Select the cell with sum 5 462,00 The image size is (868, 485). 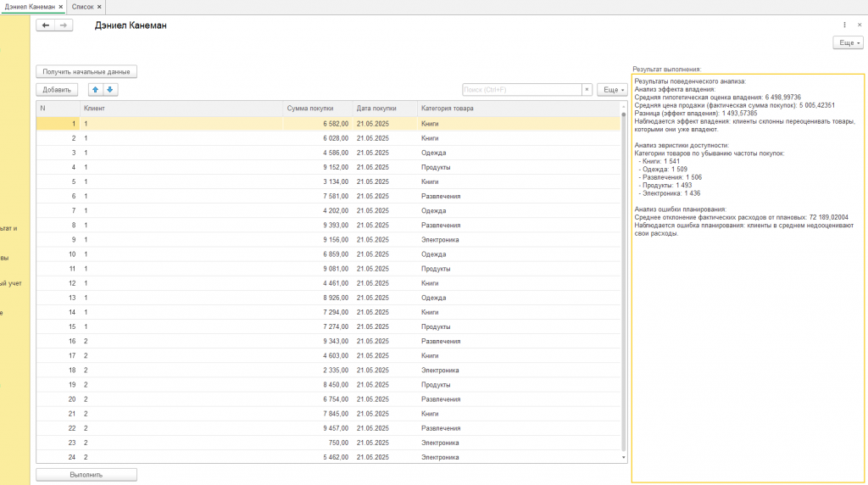(318, 457)
